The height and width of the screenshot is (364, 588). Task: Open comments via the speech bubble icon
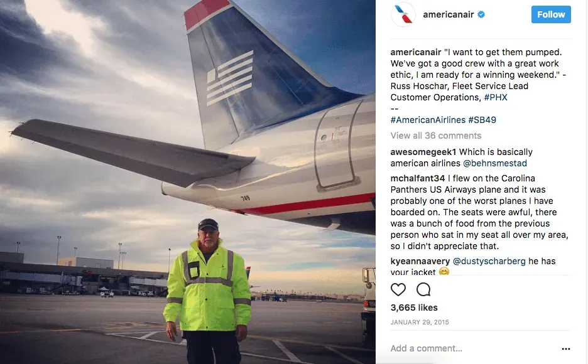pos(423,289)
